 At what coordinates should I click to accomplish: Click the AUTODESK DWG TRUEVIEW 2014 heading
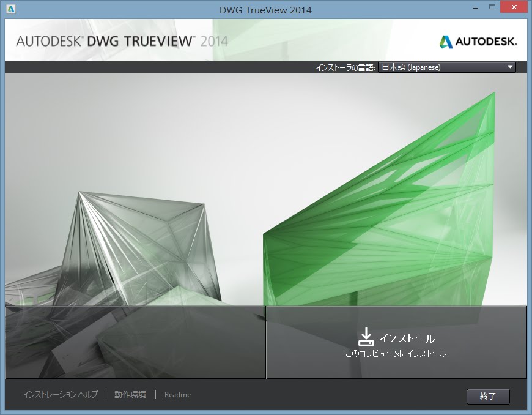click(x=122, y=41)
